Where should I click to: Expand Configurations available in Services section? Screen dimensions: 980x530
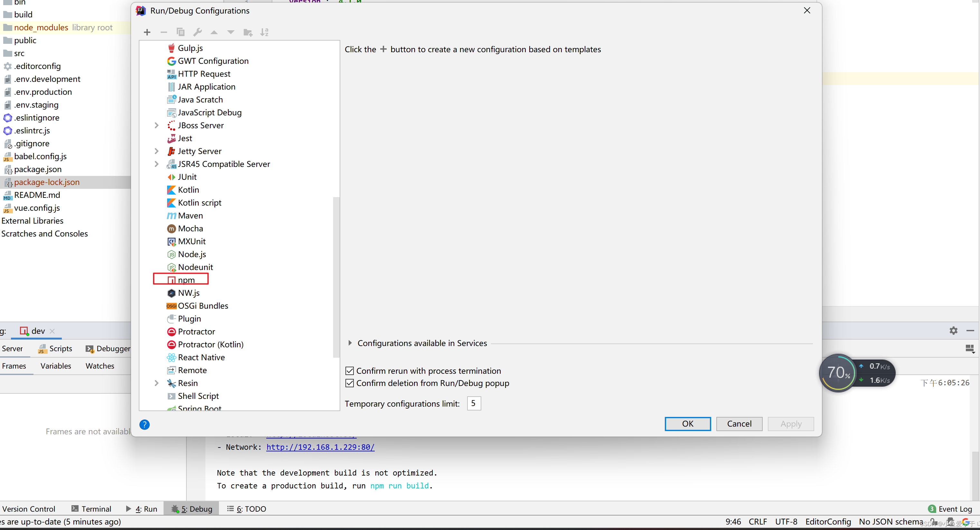coord(350,343)
